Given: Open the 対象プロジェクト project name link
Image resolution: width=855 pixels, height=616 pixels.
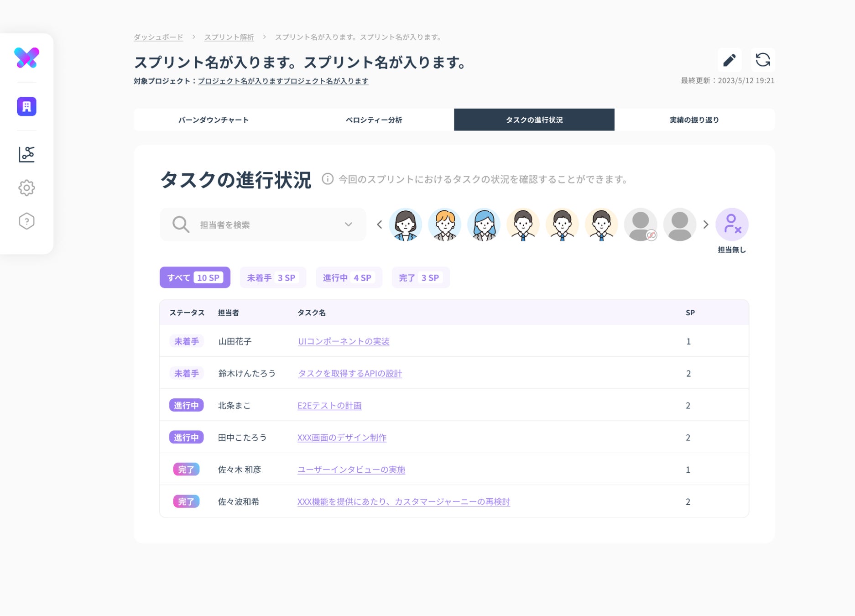Looking at the screenshot, I should coord(283,81).
